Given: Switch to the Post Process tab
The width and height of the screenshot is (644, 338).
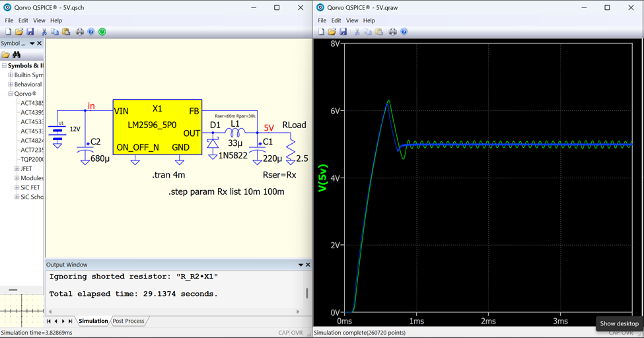Looking at the screenshot, I should [128, 321].
